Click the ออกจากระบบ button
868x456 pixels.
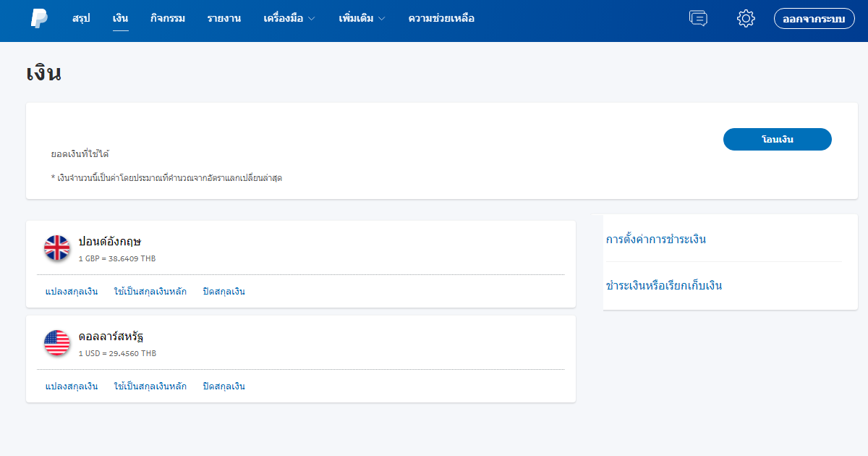click(814, 19)
